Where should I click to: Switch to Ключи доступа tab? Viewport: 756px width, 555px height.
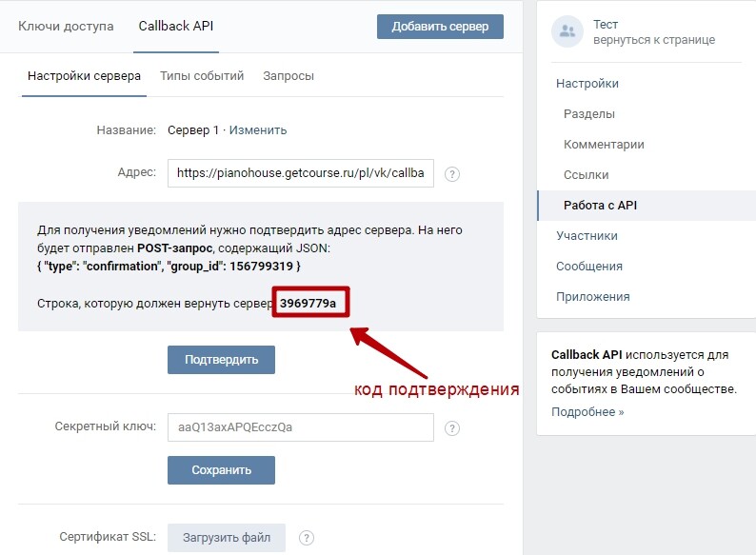coord(66,26)
